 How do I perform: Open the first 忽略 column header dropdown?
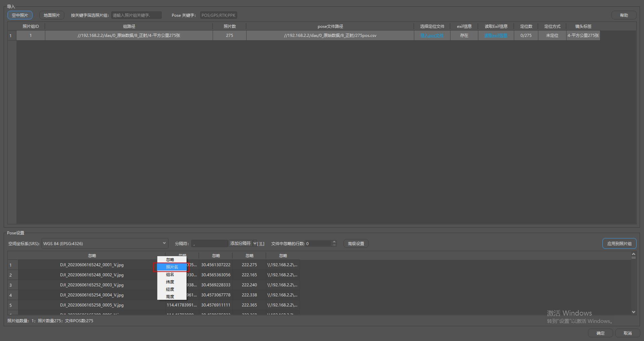(x=92, y=255)
